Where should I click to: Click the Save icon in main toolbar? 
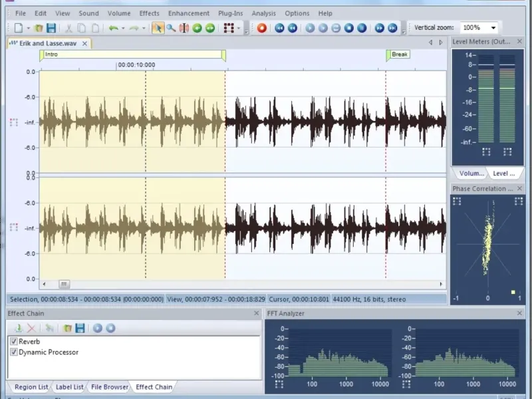click(x=51, y=28)
